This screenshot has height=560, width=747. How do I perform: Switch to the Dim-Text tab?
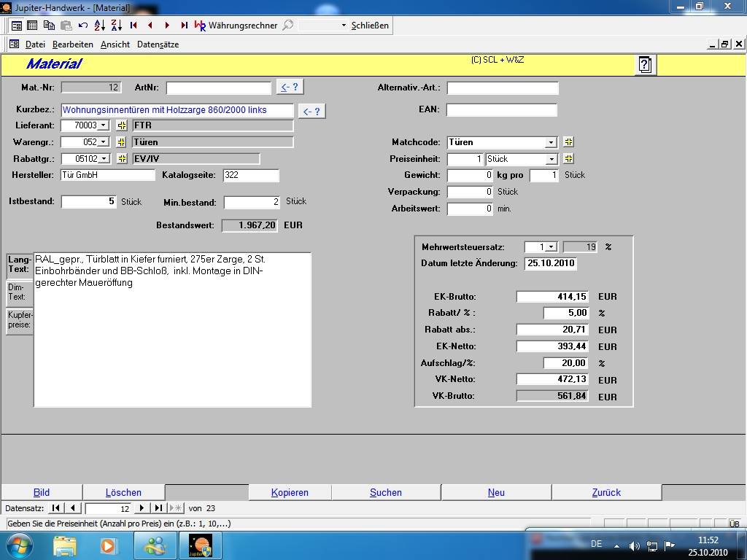[17, 292]
